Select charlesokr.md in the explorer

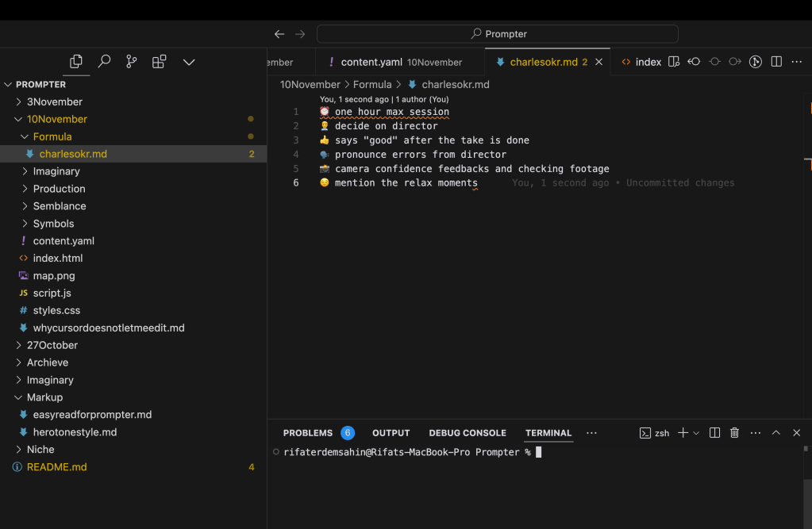coord(133,154)
